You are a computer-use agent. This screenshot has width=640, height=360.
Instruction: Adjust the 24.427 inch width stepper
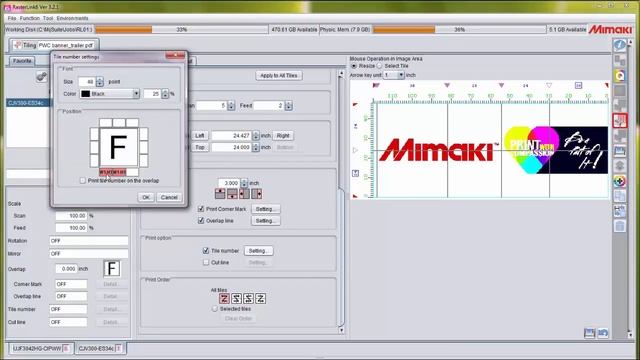coord(256,136)
